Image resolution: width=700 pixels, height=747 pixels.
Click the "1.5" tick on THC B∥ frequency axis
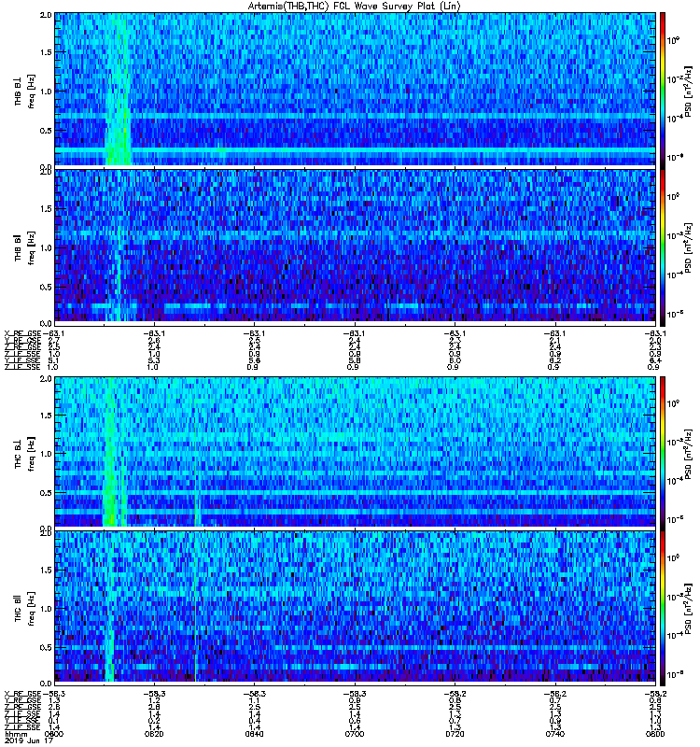click(x=46, y=570)
